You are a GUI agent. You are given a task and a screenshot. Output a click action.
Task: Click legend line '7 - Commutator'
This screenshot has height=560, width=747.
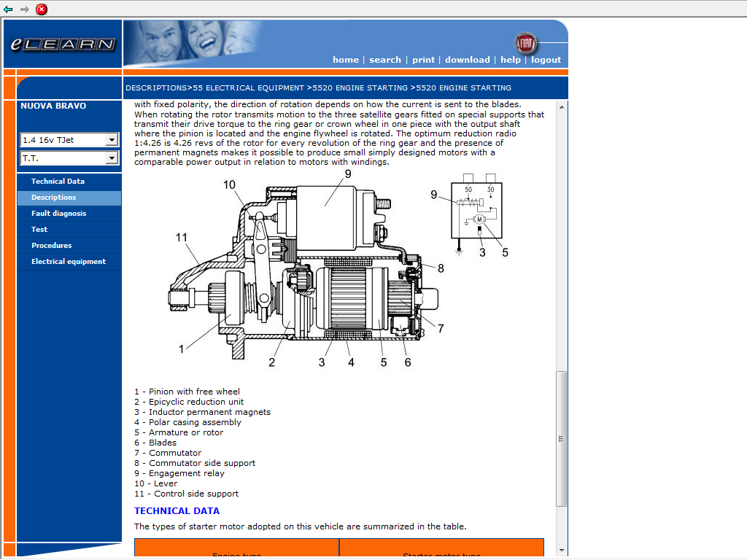(x=168, y=454)
